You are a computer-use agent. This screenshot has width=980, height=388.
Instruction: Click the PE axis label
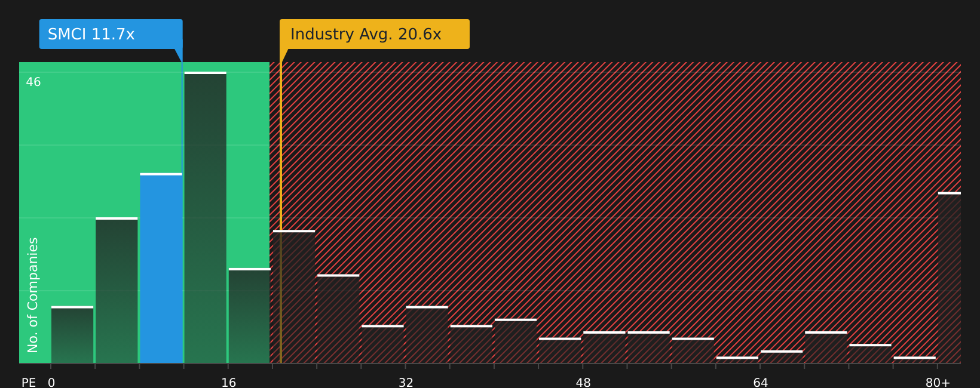(x=29, y=382)
